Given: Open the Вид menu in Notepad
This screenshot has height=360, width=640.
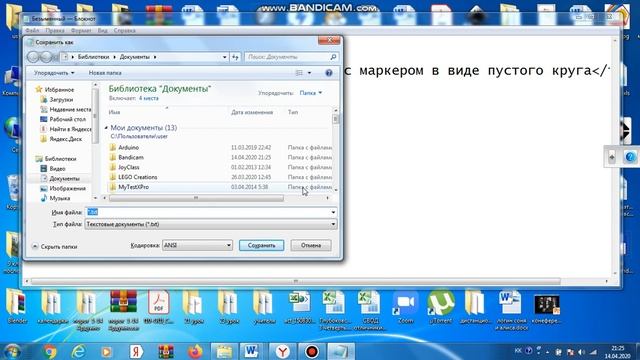Looking at the screenshot, I should click(x=102, y=31).
